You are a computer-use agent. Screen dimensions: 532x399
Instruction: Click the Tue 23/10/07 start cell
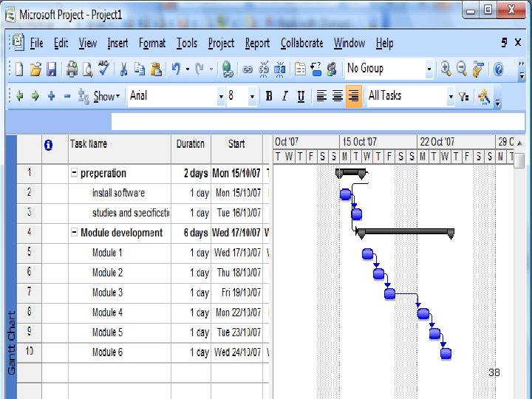tap(236, 332)
